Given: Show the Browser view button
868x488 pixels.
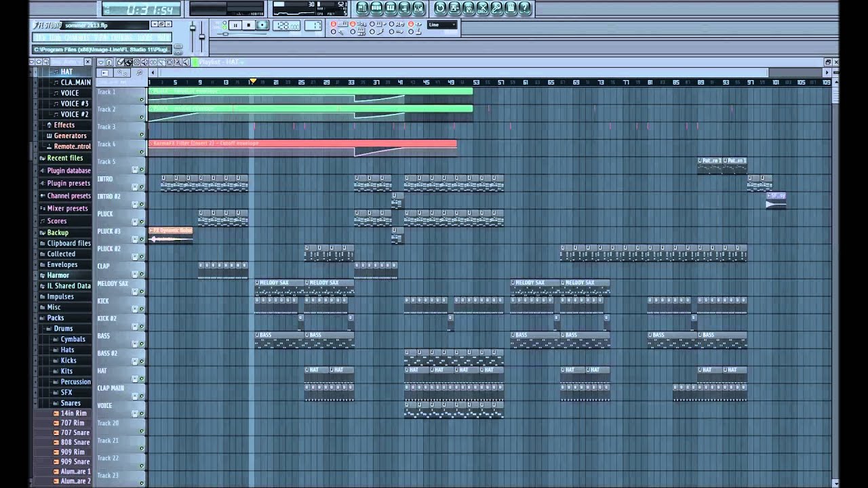Looking at the screenshot, I should 405,8.
